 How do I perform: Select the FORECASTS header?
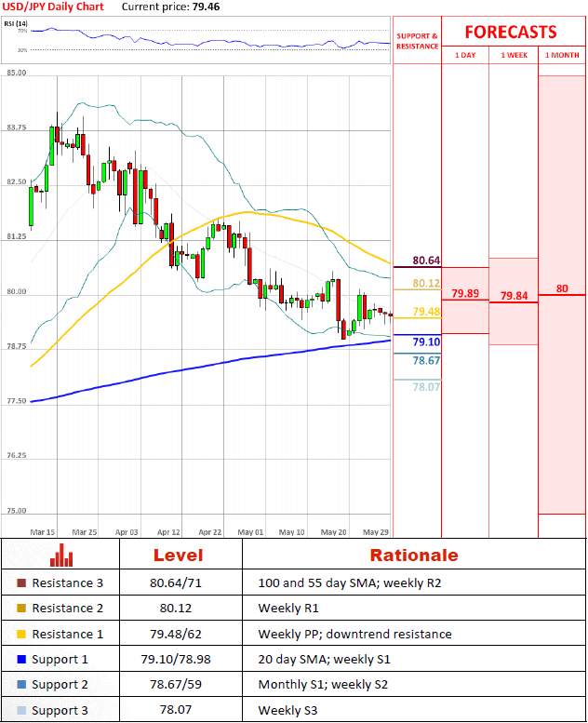point(511,32)
